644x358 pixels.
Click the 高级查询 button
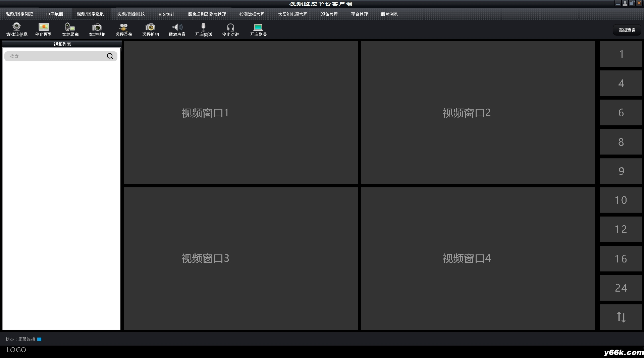[x=627, y=30]
